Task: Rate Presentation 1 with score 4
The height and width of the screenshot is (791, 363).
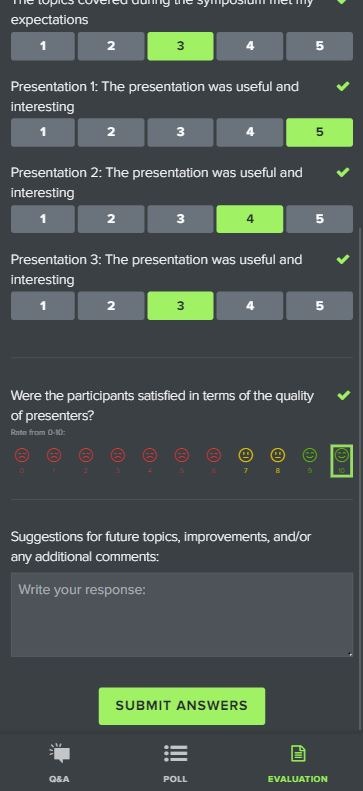Action: tap(250, 132)
